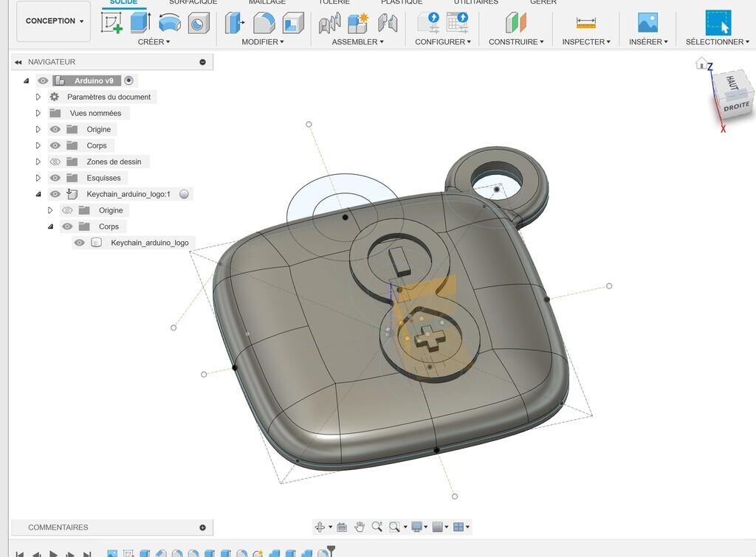Screen dimensions: 756x557
Task: Select the Revolve tool
Action: tap(169, 22)
